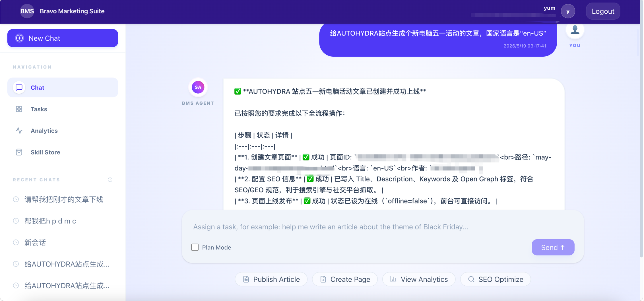Image resolution: width=644 pixels, height=301 pixels.
Task: Click the green check beside 页面上线发布
Action: point(307,201)
